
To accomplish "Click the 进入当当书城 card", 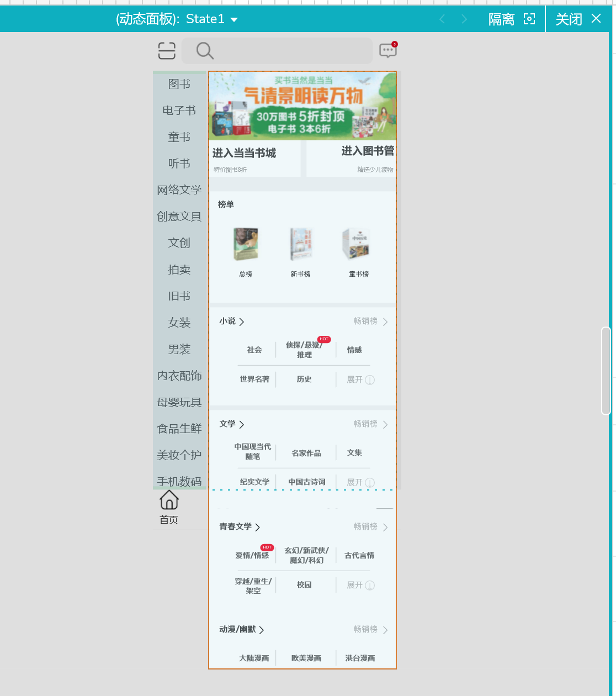I will tap(255, 159).
